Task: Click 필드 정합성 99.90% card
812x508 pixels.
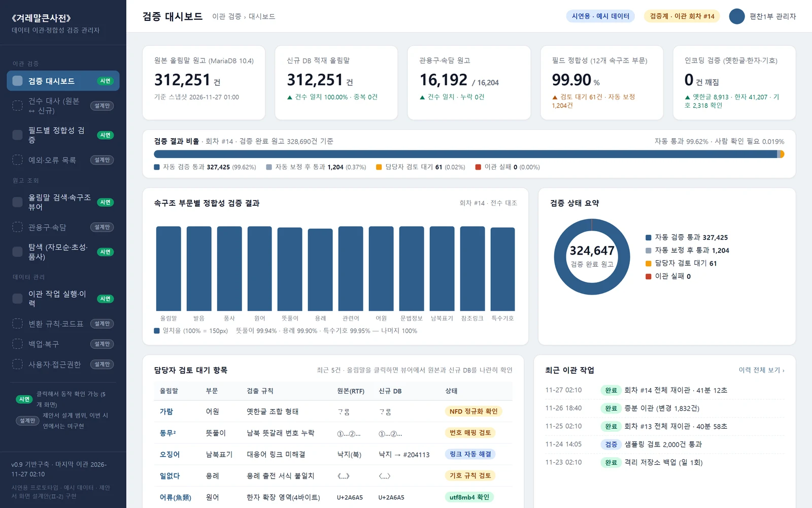Action: tap(602, 83)
